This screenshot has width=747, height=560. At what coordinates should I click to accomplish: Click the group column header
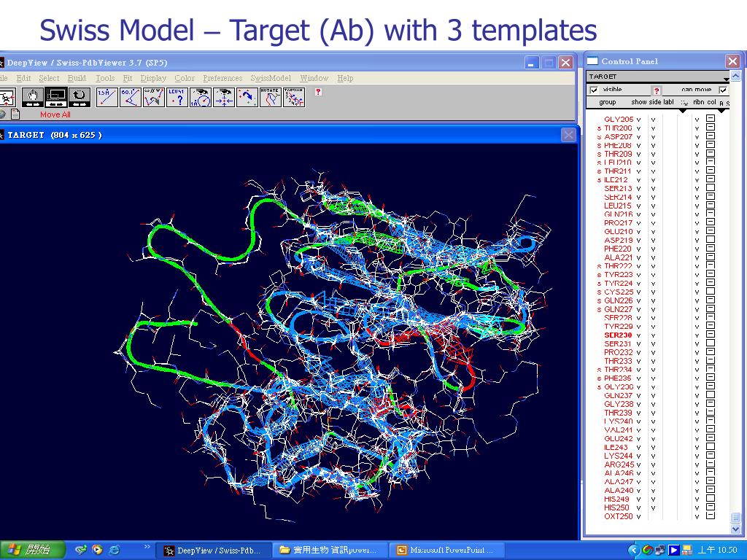click(608, 102)
